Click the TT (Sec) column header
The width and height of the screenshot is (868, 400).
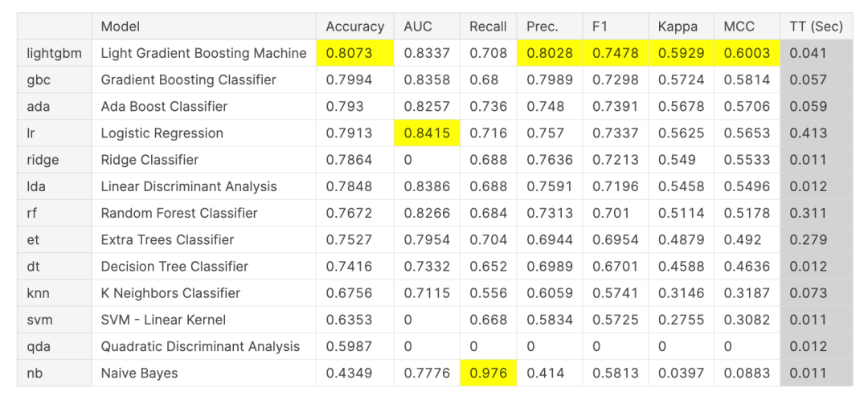click(816, 27)
